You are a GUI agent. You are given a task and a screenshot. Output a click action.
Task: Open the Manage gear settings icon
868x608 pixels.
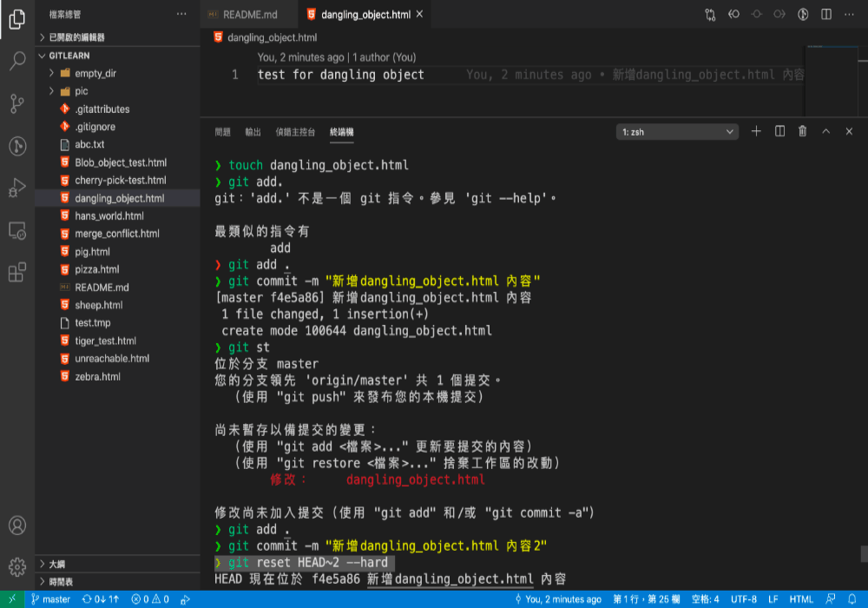pyautogui.click(x=17, y=566)
